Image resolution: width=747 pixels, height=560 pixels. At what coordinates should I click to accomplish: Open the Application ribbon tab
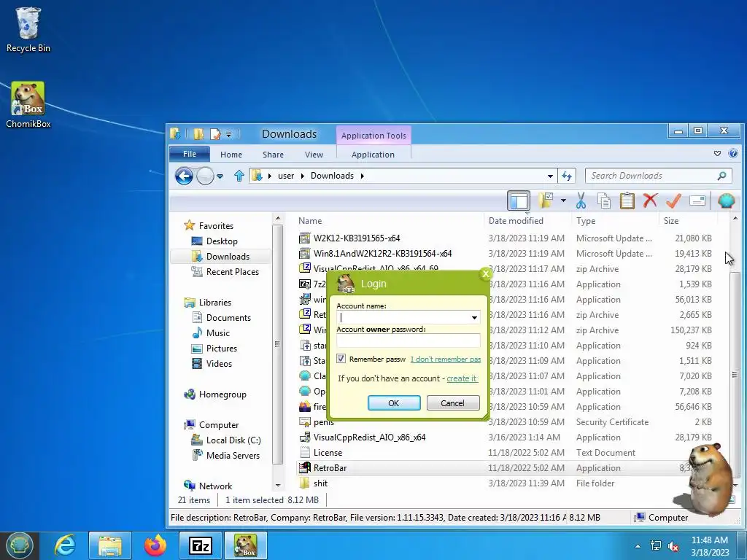click(x=373, y=155)
